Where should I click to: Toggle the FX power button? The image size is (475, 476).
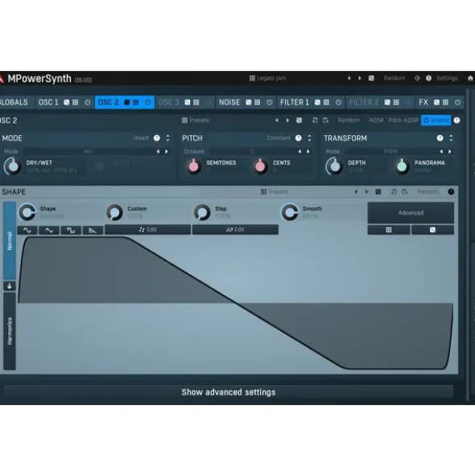[457, 102]
